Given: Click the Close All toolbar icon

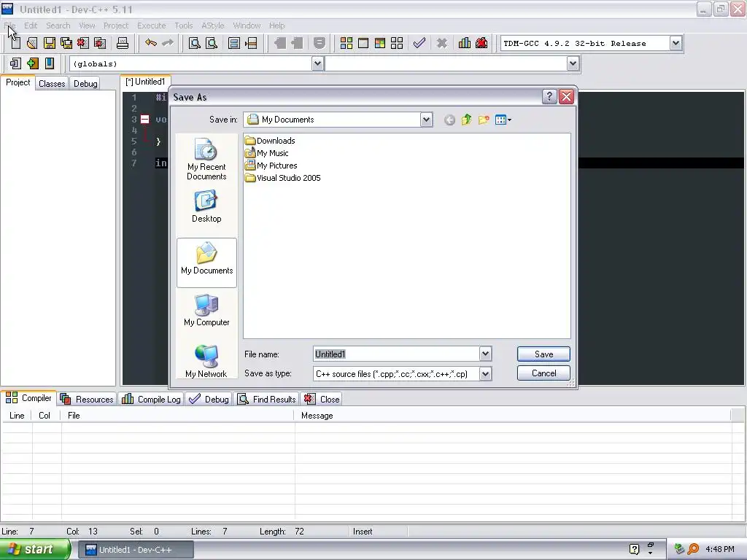Looking at the screenshot, I should (x=100, y=43).
